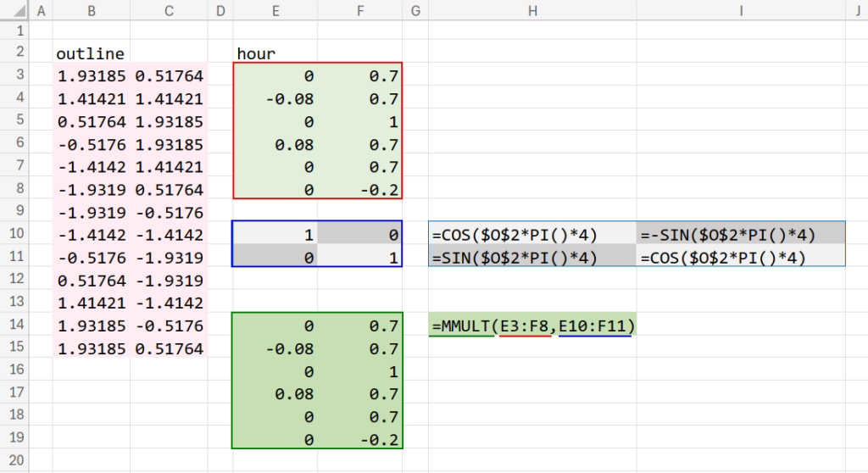This screenshot has width=868, height=473.
Task: Select the COS formula cell in column I
Action: [740, 257]
